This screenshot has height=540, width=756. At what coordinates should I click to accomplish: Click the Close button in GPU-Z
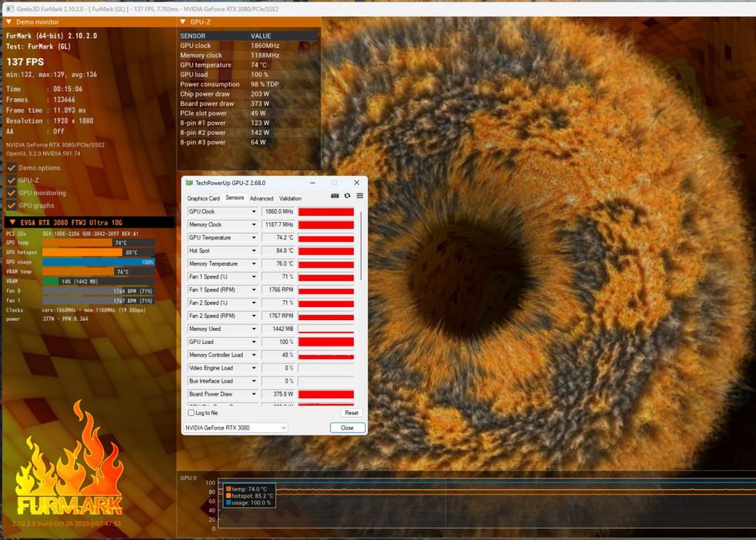[347, 427]
